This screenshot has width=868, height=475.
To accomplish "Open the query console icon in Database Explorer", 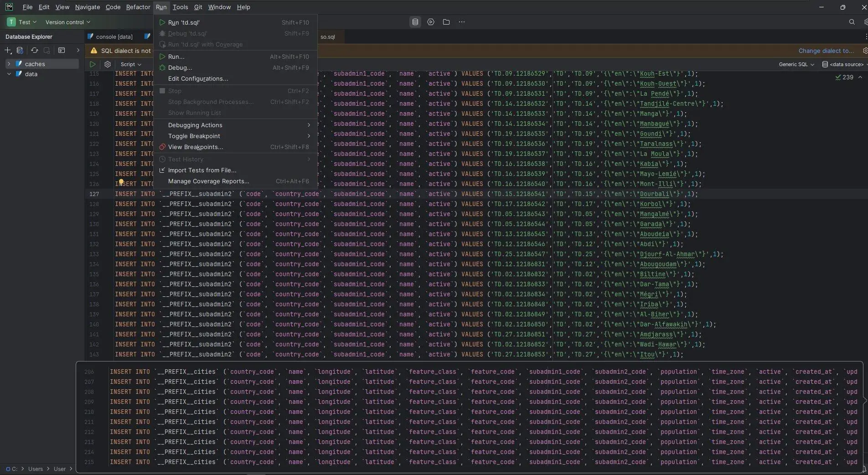I will tap(62, 51).
